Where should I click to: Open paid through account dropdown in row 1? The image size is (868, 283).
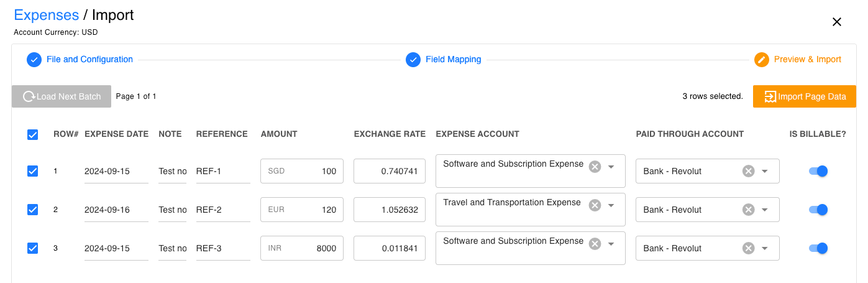(765, 171)
